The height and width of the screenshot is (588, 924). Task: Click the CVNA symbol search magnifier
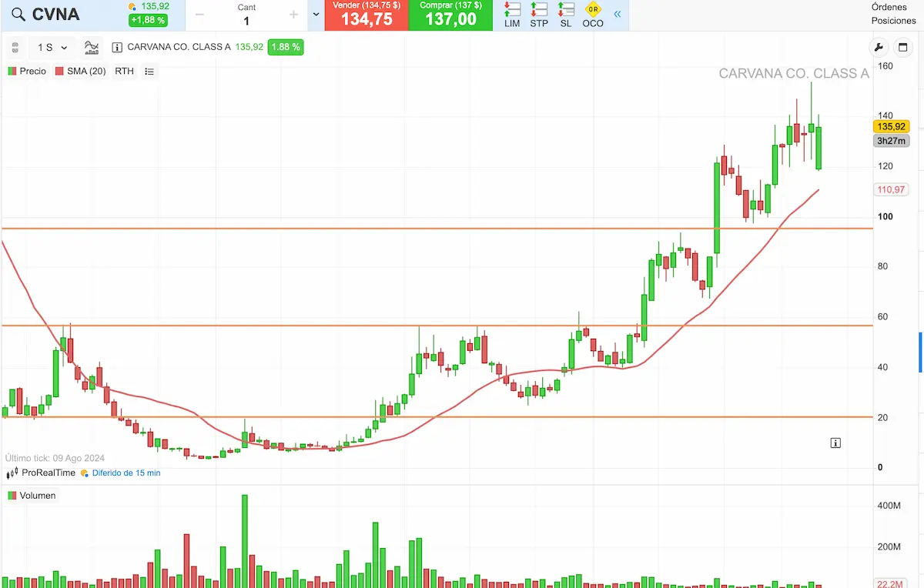pyautogui.click(x=18, y=15)
